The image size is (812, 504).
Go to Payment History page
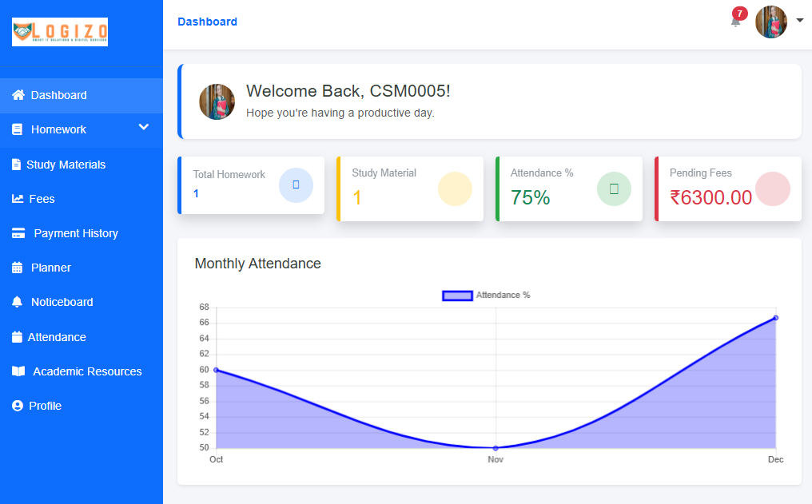[x=75, y=233]
